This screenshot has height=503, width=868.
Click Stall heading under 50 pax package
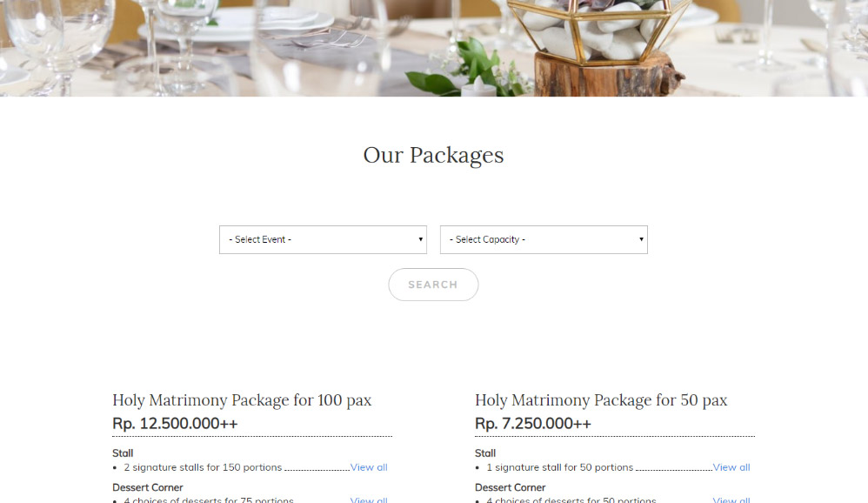pyautogui.click(x=485, y=453)
